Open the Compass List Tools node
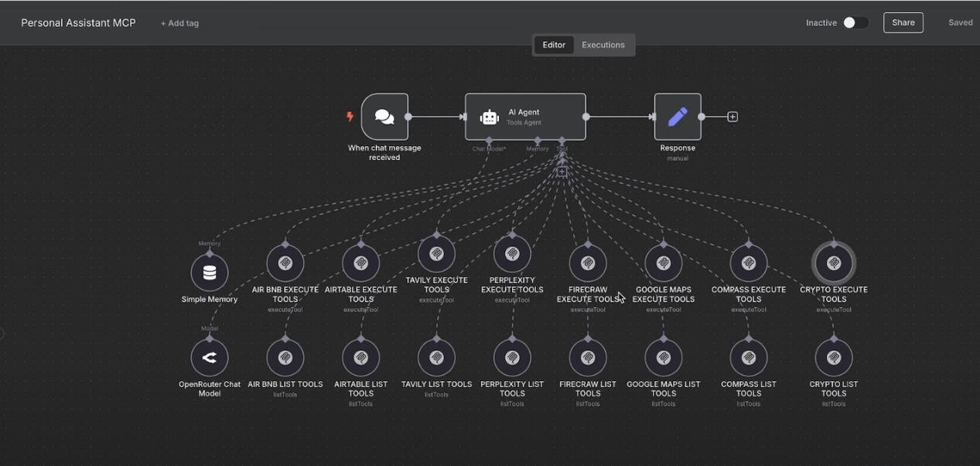Screen dimensions: 980x466 click(748, 358)
